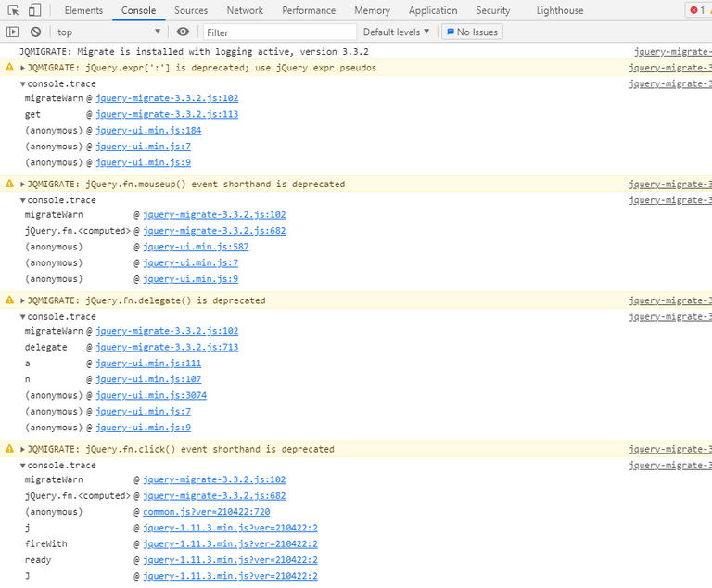The image size is (712, 588).
Task: Clear console with the ban icon
Action: click(35, 32)
